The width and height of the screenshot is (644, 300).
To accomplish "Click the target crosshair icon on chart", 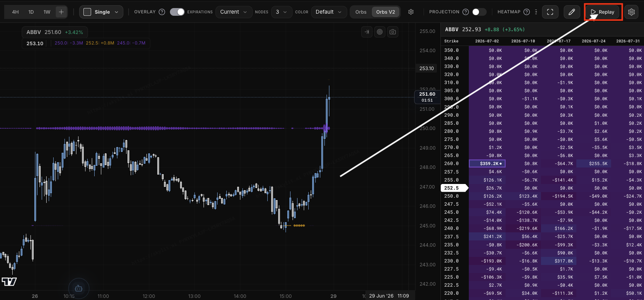I will click(x=380, y=32).
